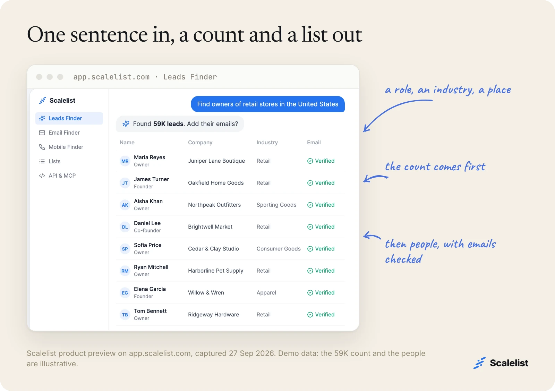Click the Industry column header
555x392 pixels.
tap(267, 143)
